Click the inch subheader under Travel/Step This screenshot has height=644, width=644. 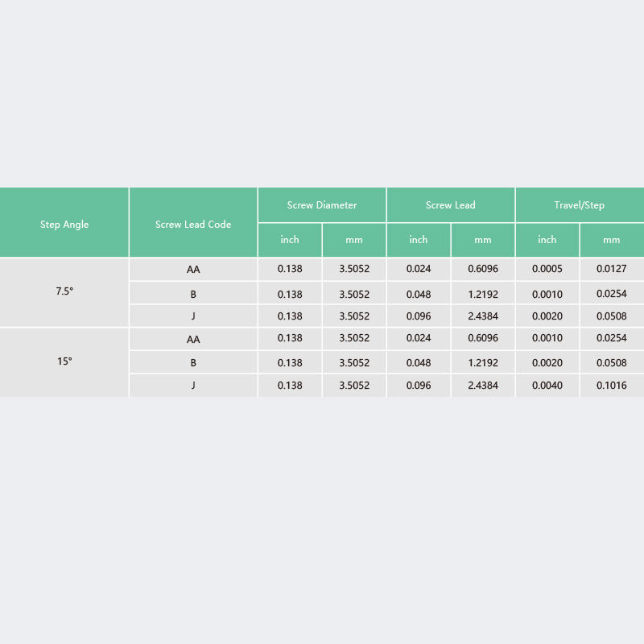tap(547, 240)
